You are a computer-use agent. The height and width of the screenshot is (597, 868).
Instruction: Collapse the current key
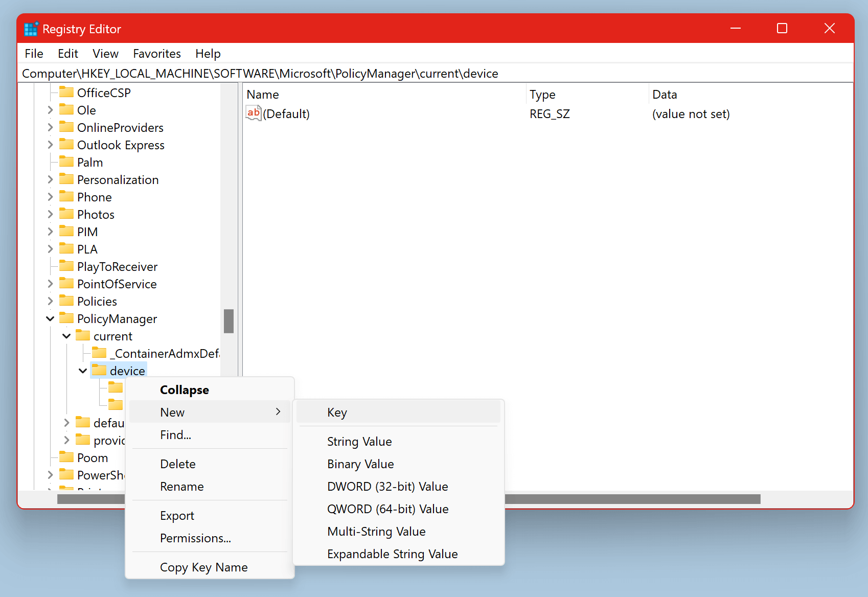coord(66,336)
